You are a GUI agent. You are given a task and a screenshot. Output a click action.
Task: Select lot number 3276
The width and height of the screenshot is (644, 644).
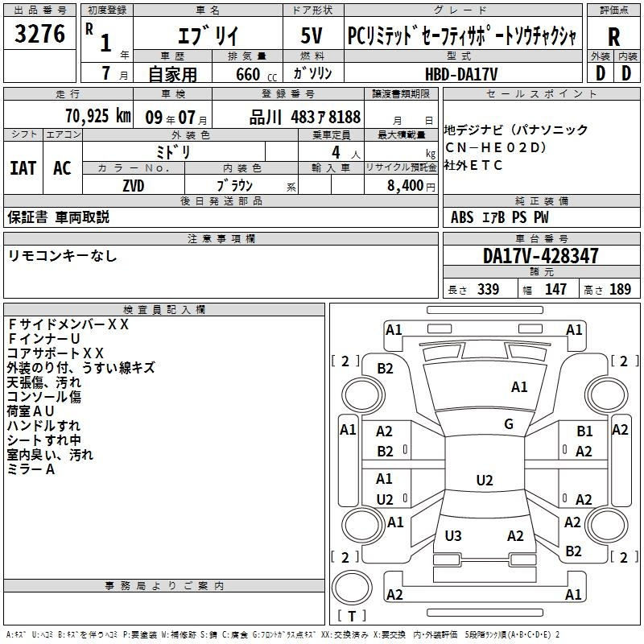[40, 35]
